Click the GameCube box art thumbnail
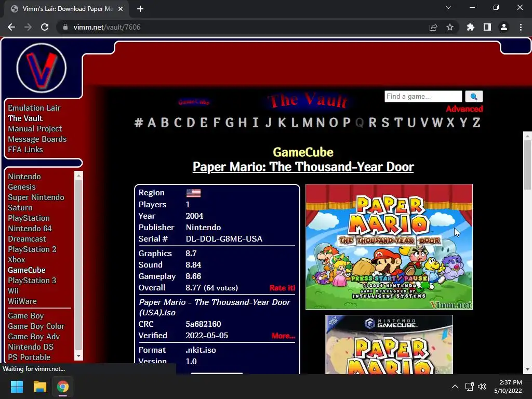The image size is (532, 399). tap(389, 344)
